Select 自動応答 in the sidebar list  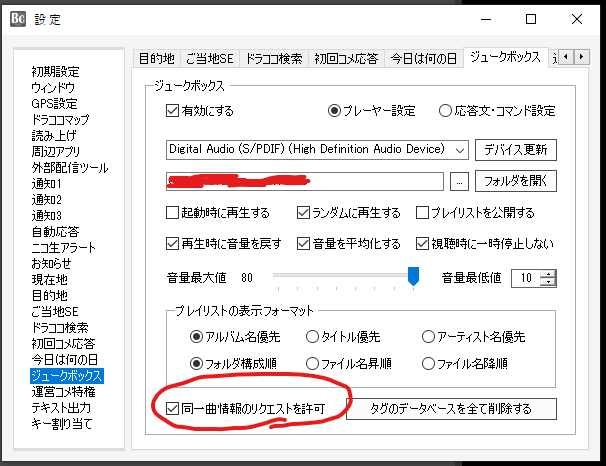[55, 232]
